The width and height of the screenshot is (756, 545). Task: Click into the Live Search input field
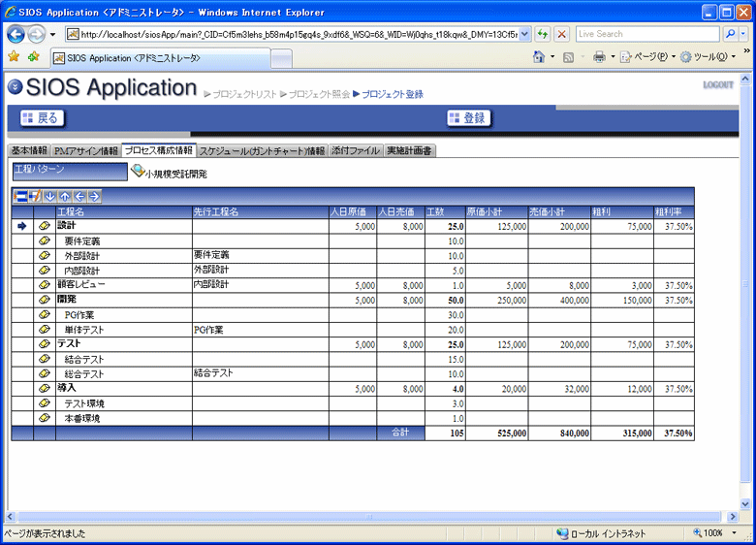tap(647, 34)
